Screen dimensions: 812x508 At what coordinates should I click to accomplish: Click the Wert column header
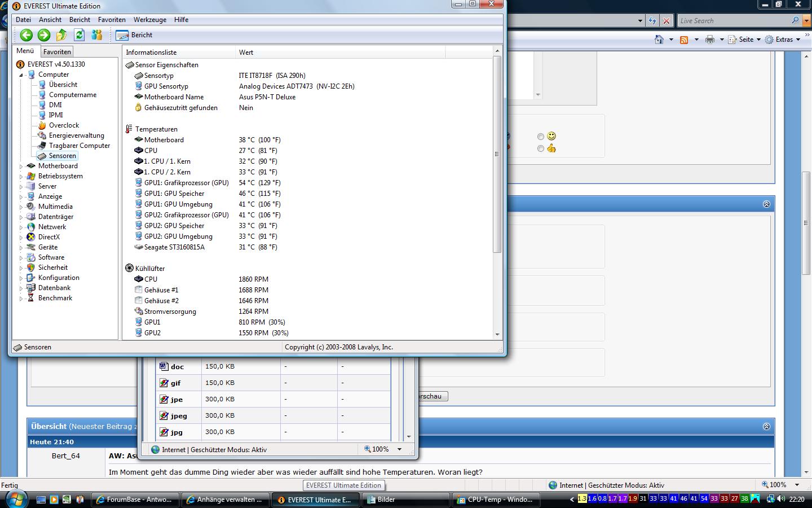point(340,52)
